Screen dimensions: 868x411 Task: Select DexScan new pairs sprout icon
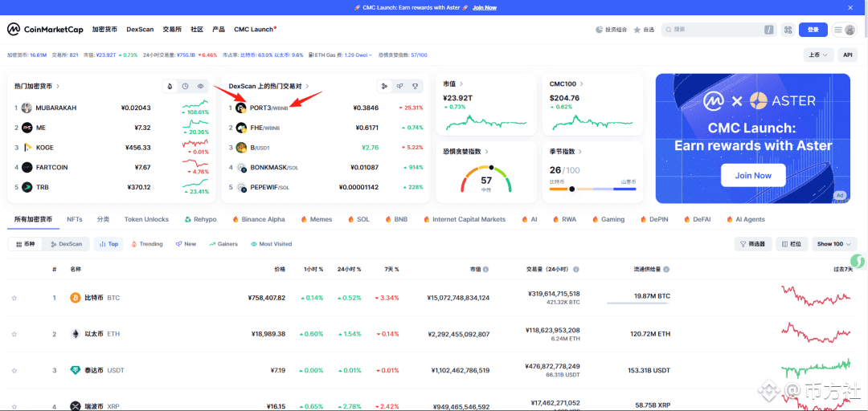tap(399, 86)
